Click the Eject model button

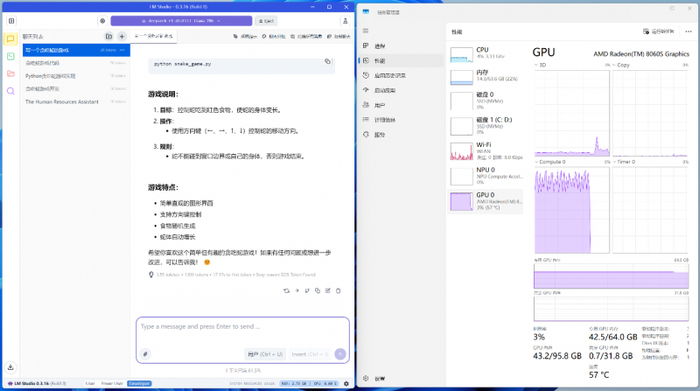click(266, 21)
